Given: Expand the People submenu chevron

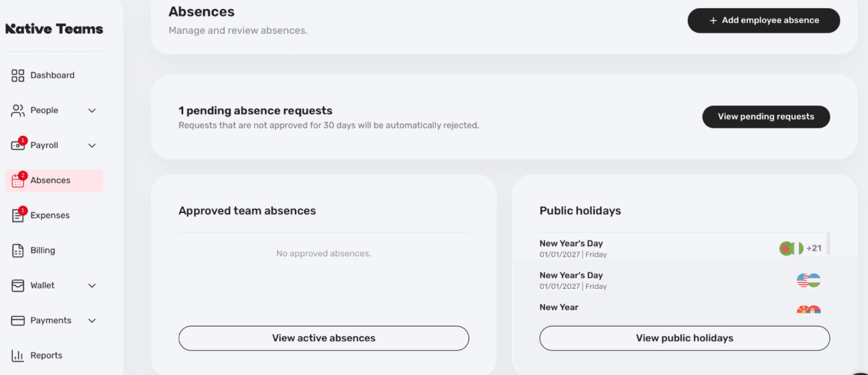Looking at the screenshot, I should coord(92,110).
